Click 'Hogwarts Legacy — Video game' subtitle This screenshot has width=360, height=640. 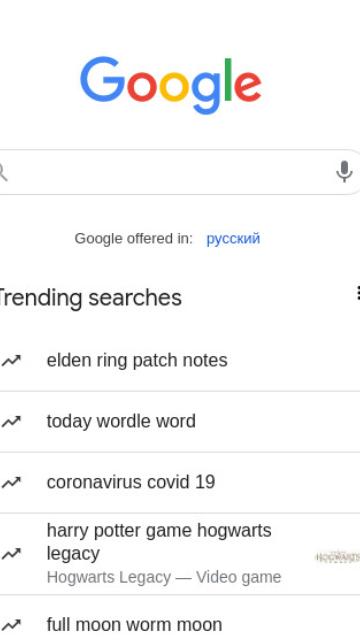pyautogui.click(x=164, y=577)
